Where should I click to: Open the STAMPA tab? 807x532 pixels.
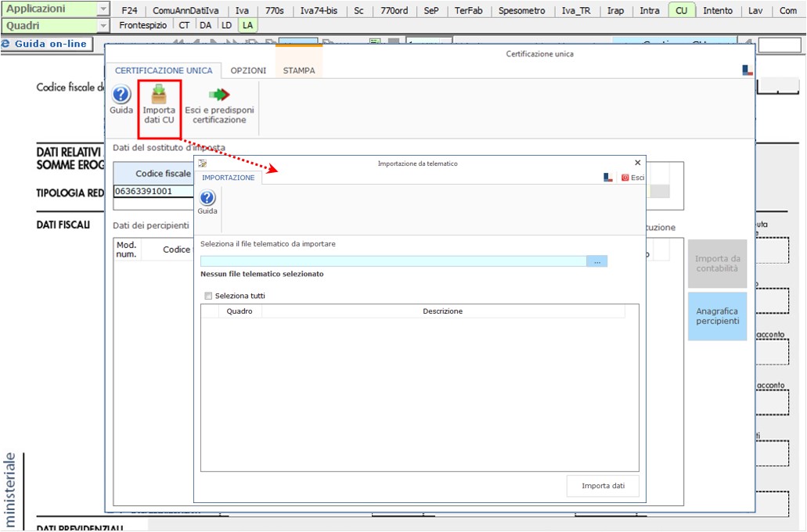coord(299,70)
